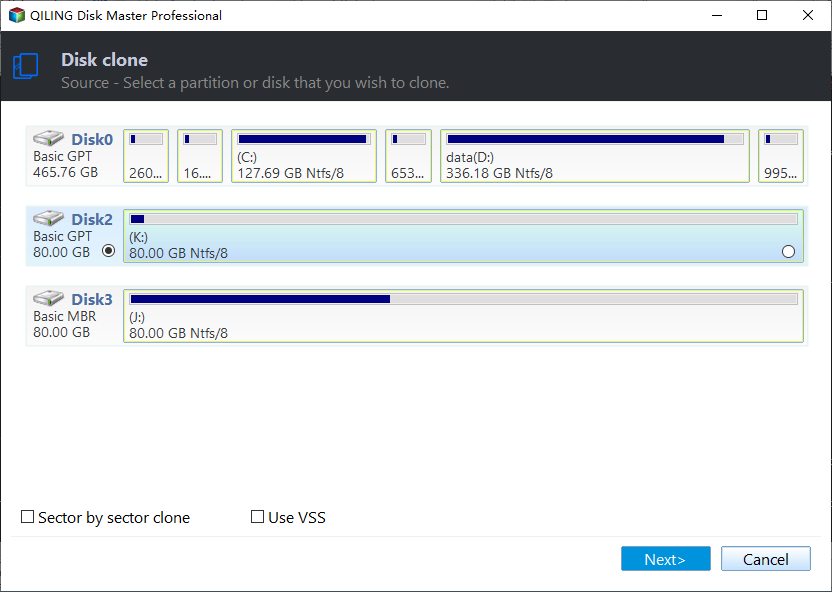The width and height of the screenshot is (832, 592).
Task: Enable the Use VSS checkbox
Action: 257,517
